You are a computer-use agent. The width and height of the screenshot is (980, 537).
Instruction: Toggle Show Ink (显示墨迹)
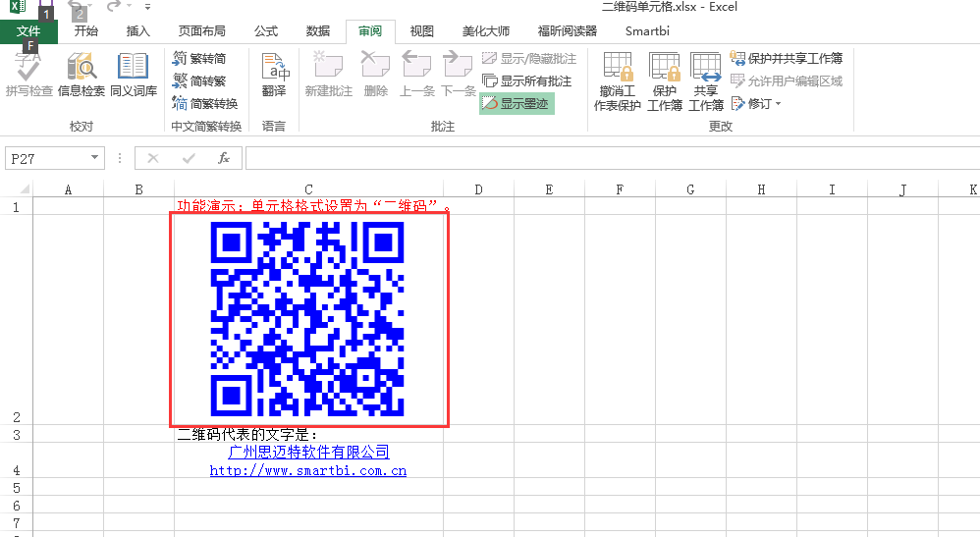click(517, 103)
